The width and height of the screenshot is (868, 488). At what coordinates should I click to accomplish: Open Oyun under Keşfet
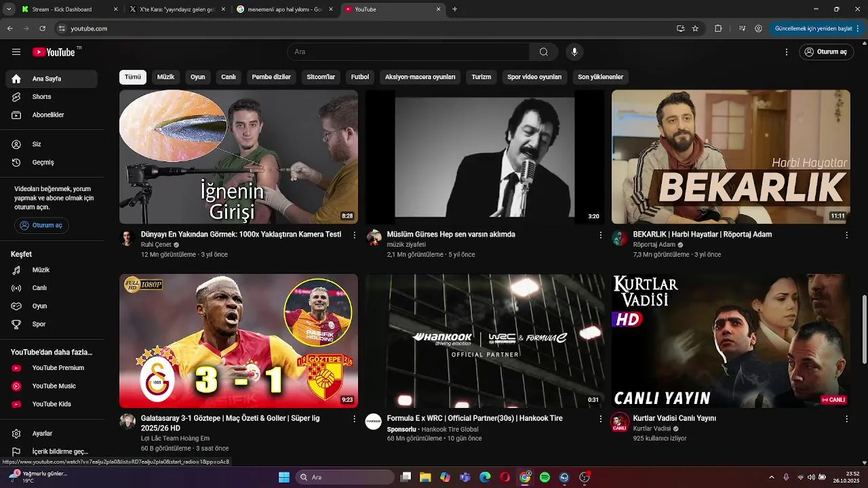(52, 306)
